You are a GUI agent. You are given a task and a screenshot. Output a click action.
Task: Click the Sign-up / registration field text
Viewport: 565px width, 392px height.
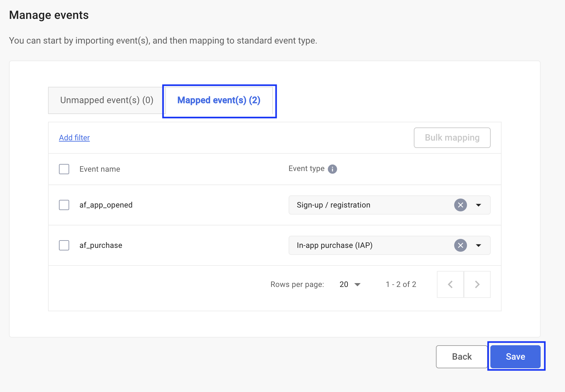[x=333, y=205]
